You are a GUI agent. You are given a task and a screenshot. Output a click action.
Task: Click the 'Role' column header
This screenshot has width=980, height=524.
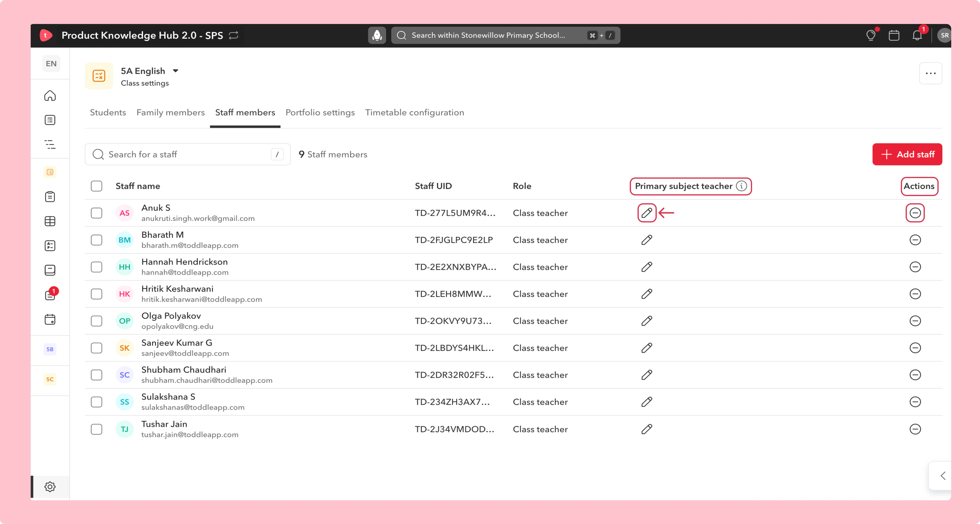click(522, 186)
